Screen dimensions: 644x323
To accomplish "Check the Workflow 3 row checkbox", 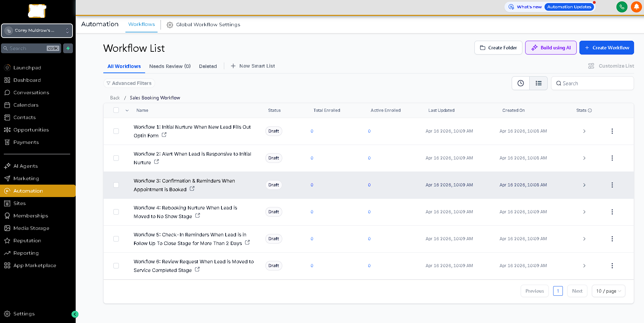I will (x=116, y=185).
